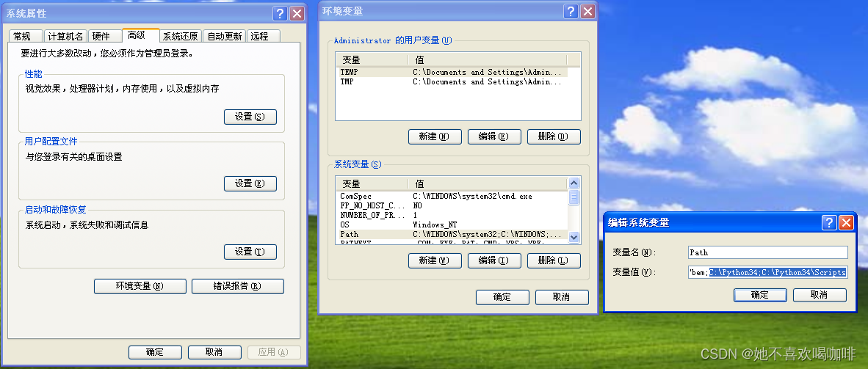
Task: Click 变量 header in user variables list
Action: 372,59
